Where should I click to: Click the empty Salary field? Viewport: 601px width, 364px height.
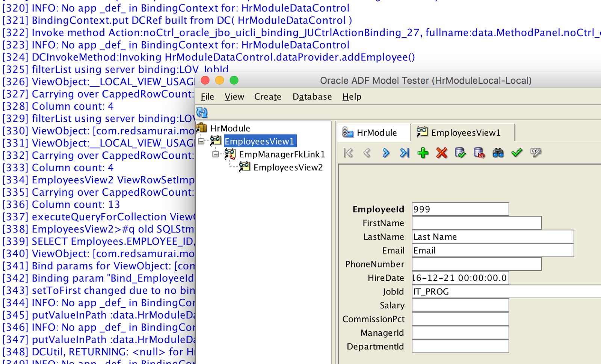461,305
